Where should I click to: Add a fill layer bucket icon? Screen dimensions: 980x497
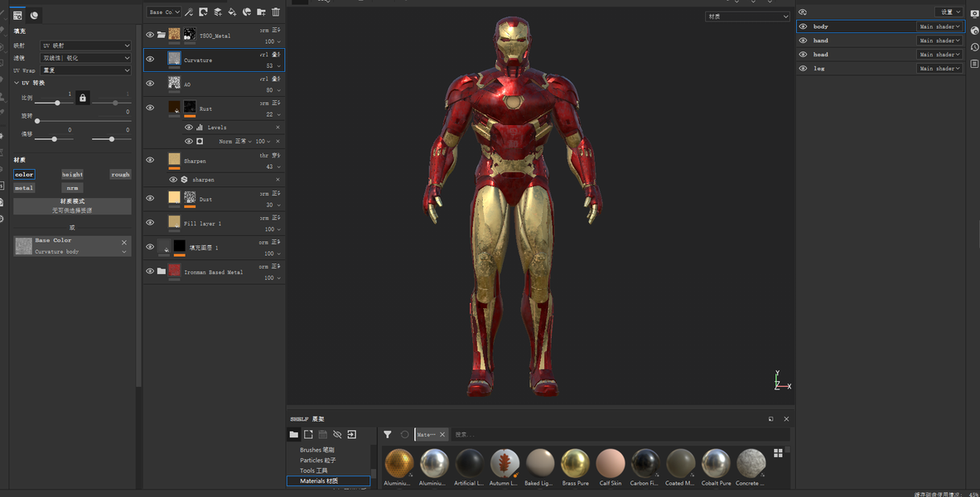point(232,12)
